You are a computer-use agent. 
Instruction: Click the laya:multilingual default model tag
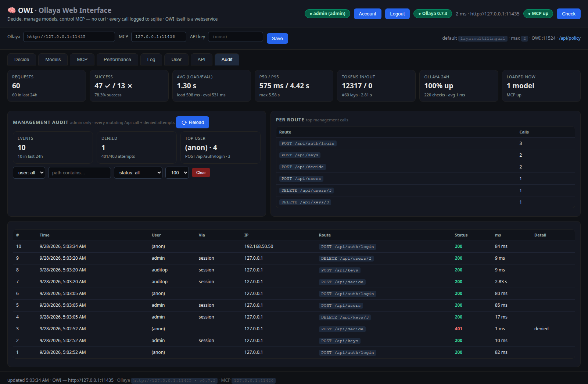tap(483, 39)
